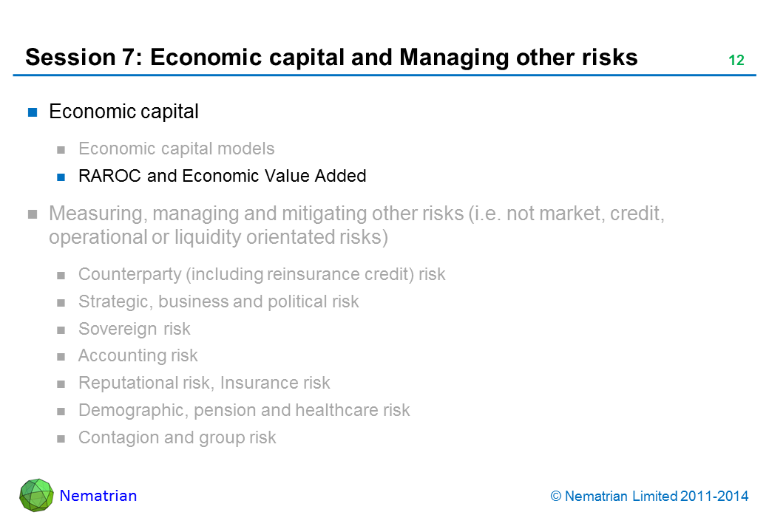Click the gray bullet beside Measuring, managing heading

point(33,215)
